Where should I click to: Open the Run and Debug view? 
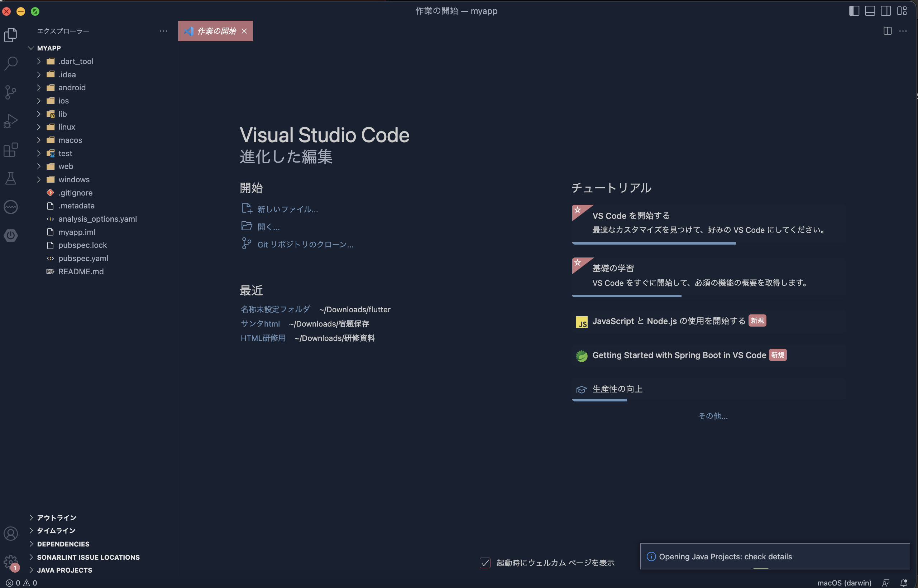tap(11, 121)
